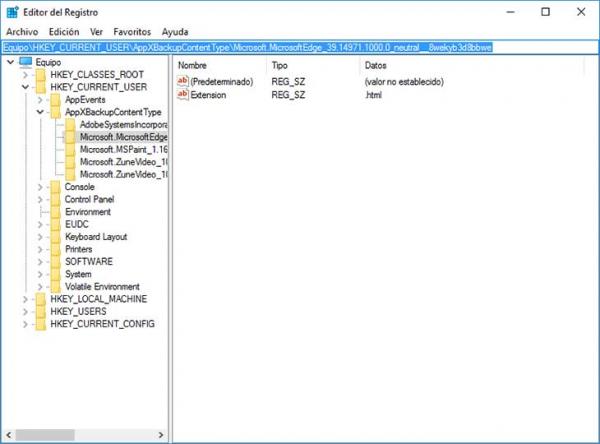Screen dimensions: 600x444
Task: Expand the Control Panel chevron
Action: pyautogui.click(x=40, y=199)
